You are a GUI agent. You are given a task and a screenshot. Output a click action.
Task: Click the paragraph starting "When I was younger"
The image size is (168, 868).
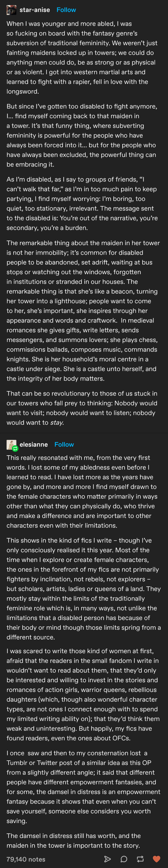pyautogui.click(x=81, y=57)
